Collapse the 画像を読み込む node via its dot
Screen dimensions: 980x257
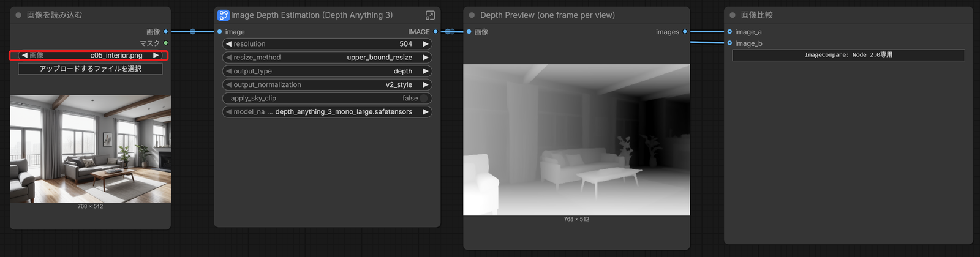coord(18,15)
